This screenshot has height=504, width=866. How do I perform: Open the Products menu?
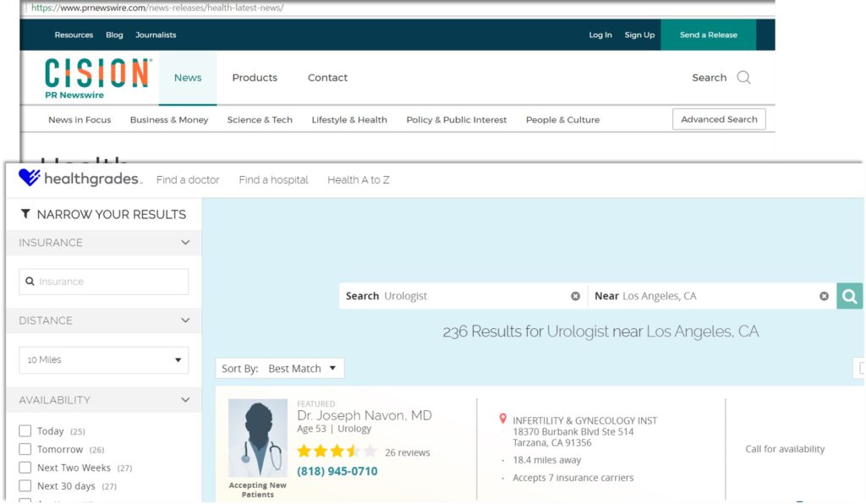click(255, 78)
